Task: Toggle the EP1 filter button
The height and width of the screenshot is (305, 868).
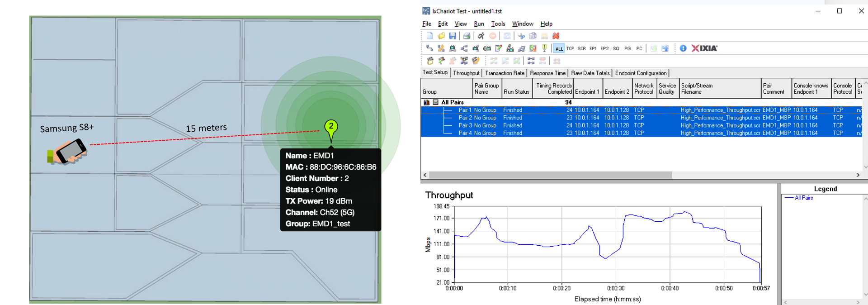Action: tap(593, 48)
